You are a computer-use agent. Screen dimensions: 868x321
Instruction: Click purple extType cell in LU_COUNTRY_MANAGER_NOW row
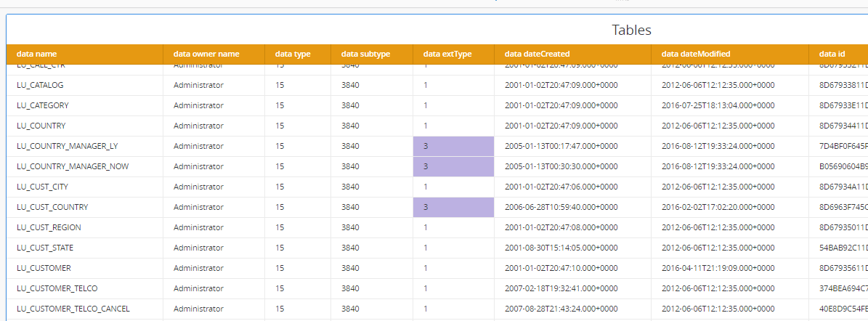(x=453, y=166)
